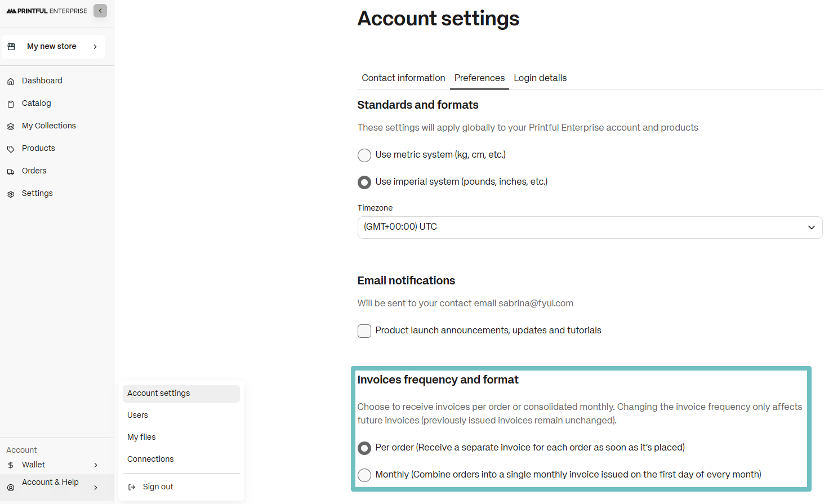Select Use metric system radio button
The height and width of the screenshot is (504, 833).
[364, 155]
